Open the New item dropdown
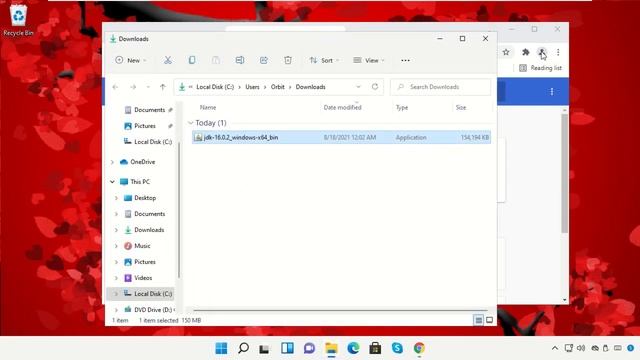 [x=131, y=60]
